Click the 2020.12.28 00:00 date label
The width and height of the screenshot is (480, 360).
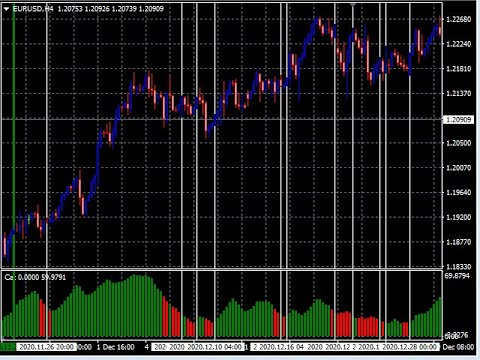(409, 347)
